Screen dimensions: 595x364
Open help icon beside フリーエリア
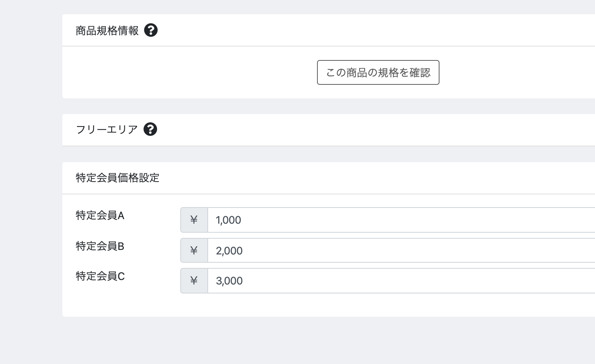(x=150, y=129)
